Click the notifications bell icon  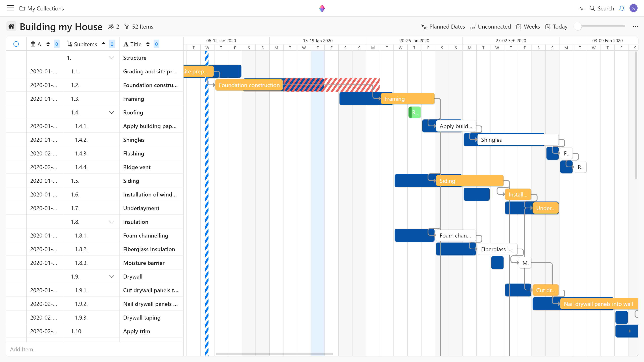click(622, 8)
